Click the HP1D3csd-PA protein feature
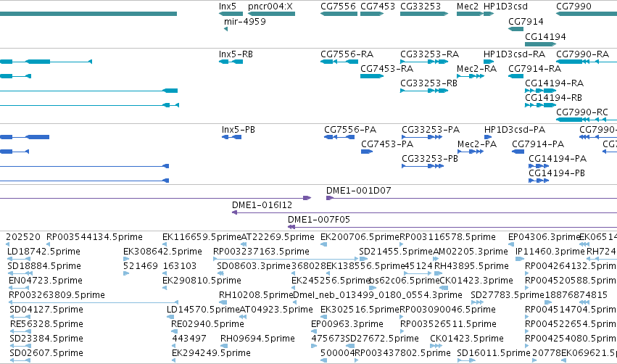This screenshot has width=617, height=364. tap(488, 137)
